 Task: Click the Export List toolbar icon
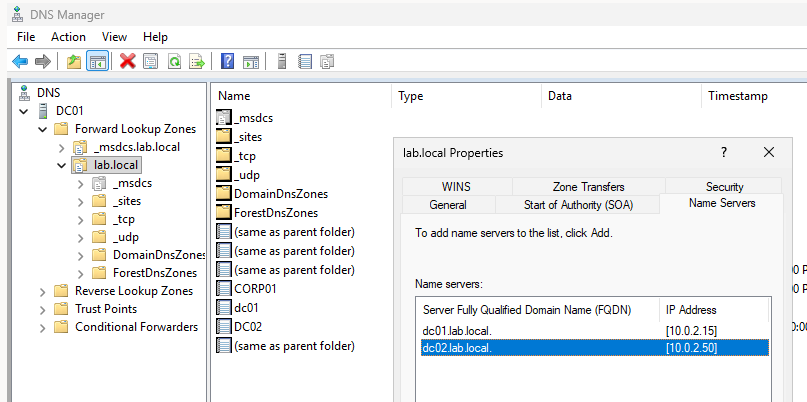click(197, 62)
